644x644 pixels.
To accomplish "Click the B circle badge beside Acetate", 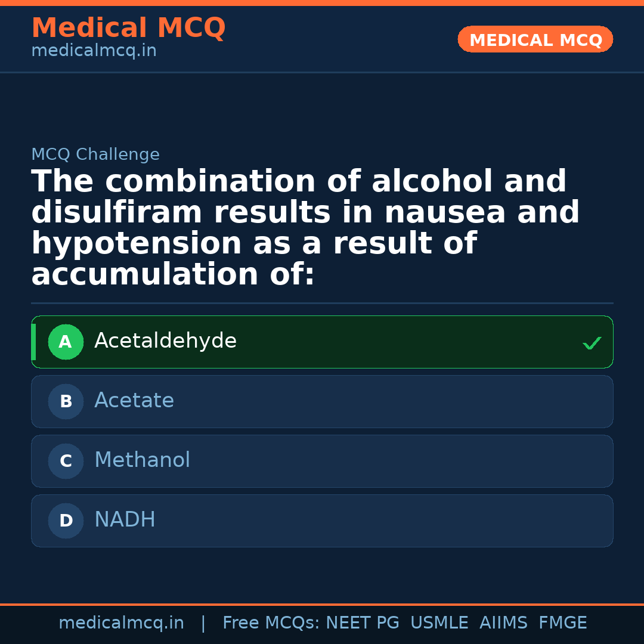I will tap(66, 401).
